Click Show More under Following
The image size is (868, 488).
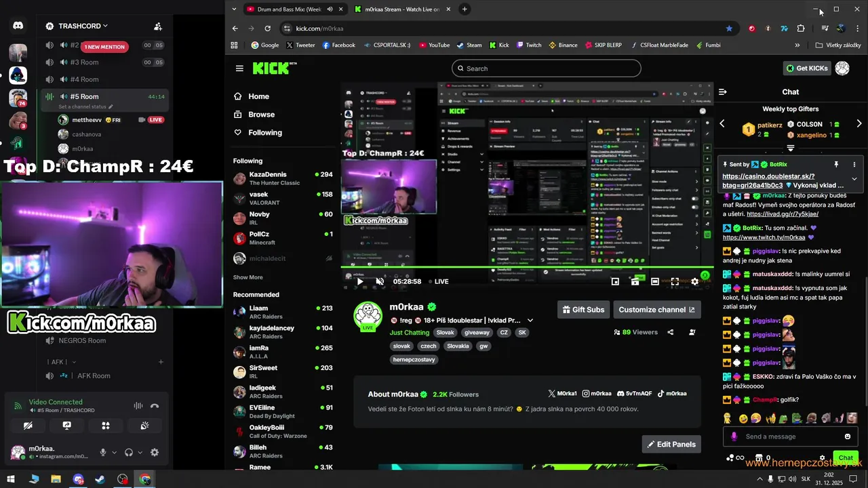(248, 277)
